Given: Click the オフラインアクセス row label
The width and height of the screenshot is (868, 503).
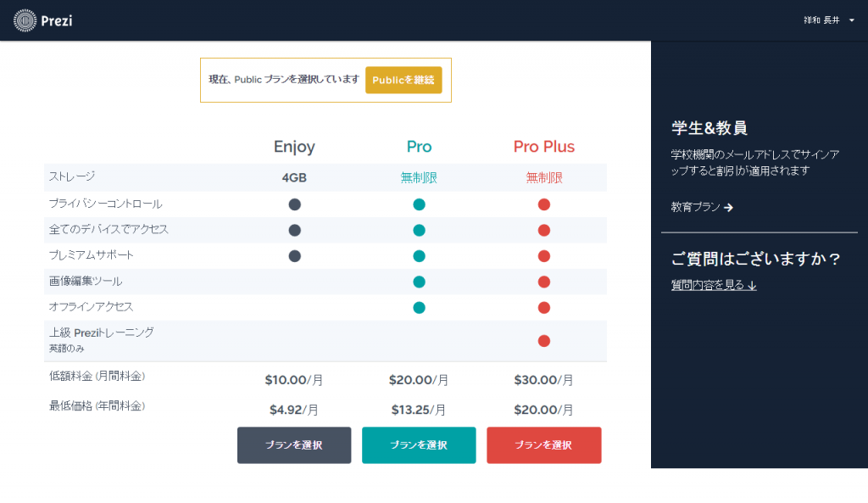Looking at the screenshot, I should [x=91, y=307].
